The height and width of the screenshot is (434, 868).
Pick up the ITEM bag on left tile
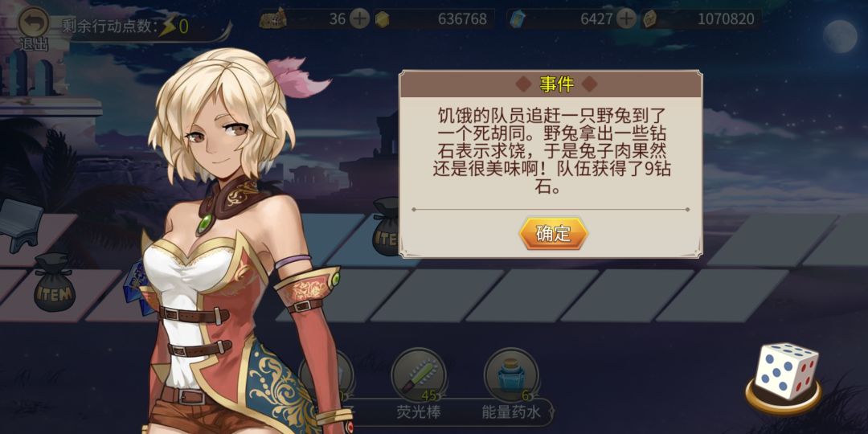(x=55, y=283)
